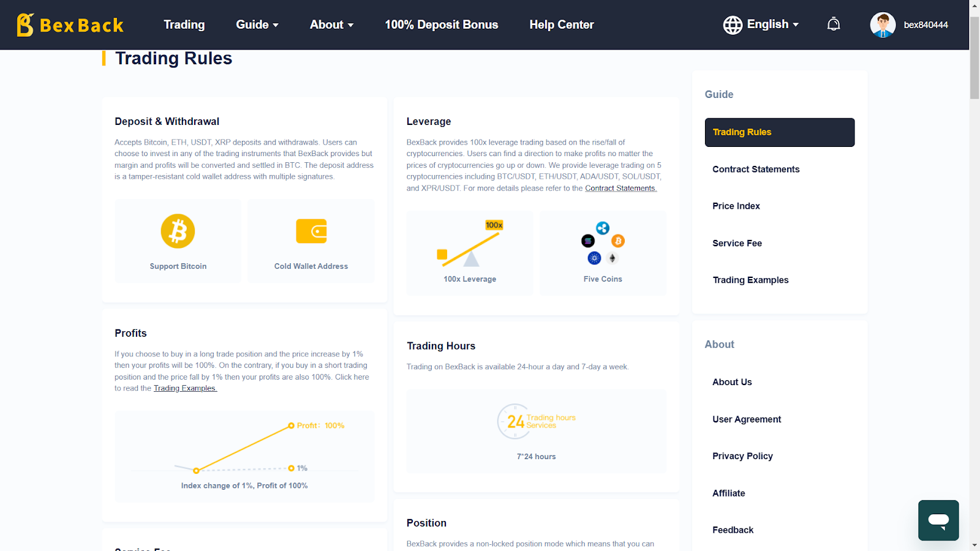Click 'Index change of 1%, Profit of 100%' caption

click(x=244, y=485)
